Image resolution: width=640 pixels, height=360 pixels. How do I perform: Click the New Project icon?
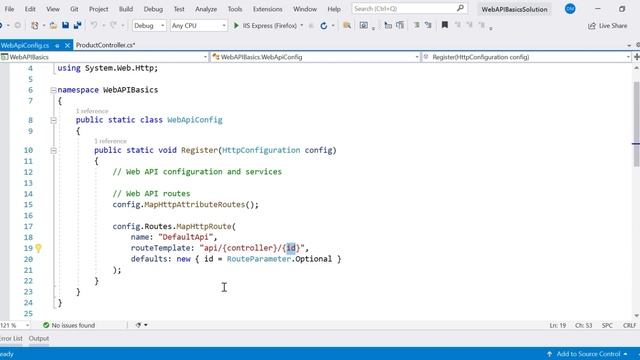point(35,25)
